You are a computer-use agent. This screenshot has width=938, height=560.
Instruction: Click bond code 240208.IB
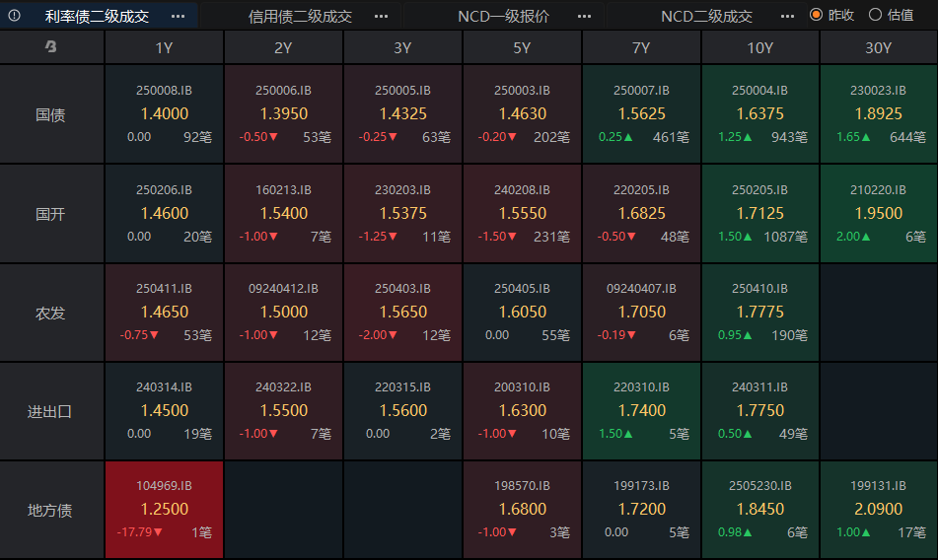(522, 189)
